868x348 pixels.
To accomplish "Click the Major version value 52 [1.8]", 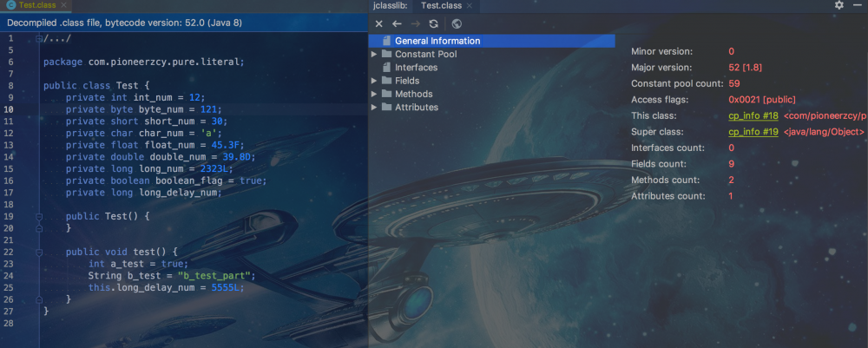I will pos(746,68).
